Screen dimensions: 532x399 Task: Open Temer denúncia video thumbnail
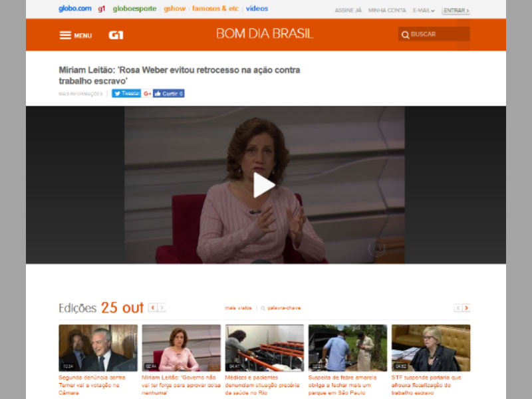point(98,348)
